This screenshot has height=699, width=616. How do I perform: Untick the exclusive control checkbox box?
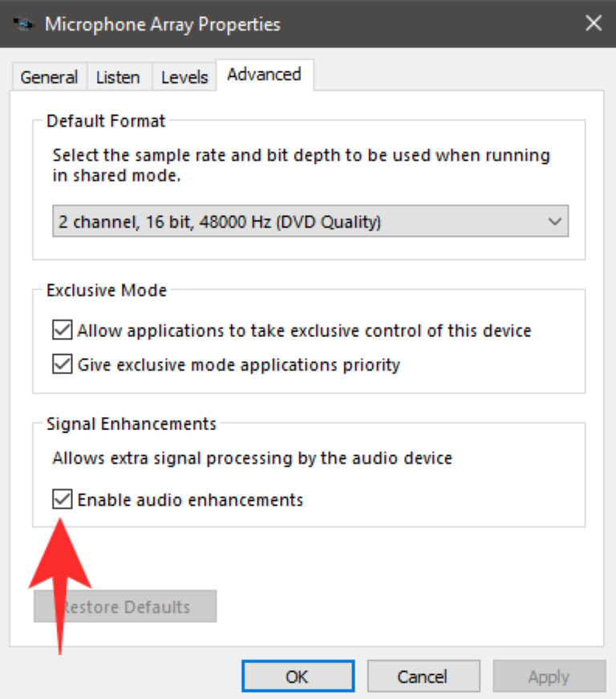(62, 330)
